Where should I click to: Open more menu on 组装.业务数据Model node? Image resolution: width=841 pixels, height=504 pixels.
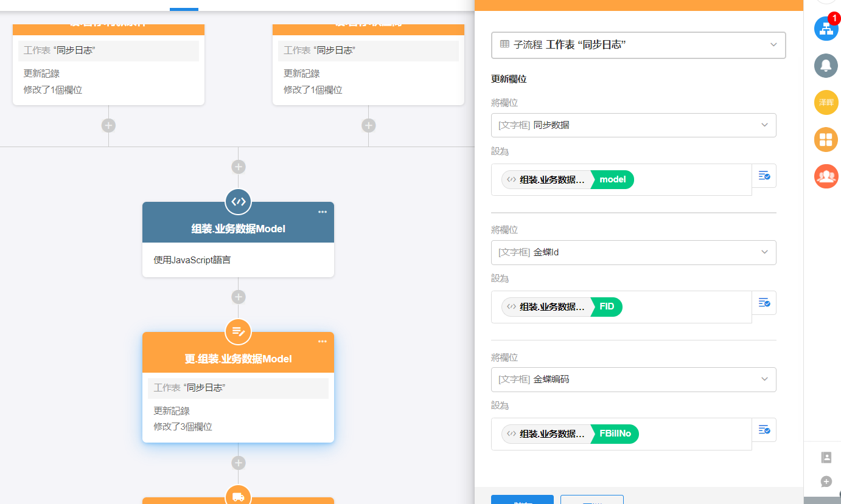point(322,212)
